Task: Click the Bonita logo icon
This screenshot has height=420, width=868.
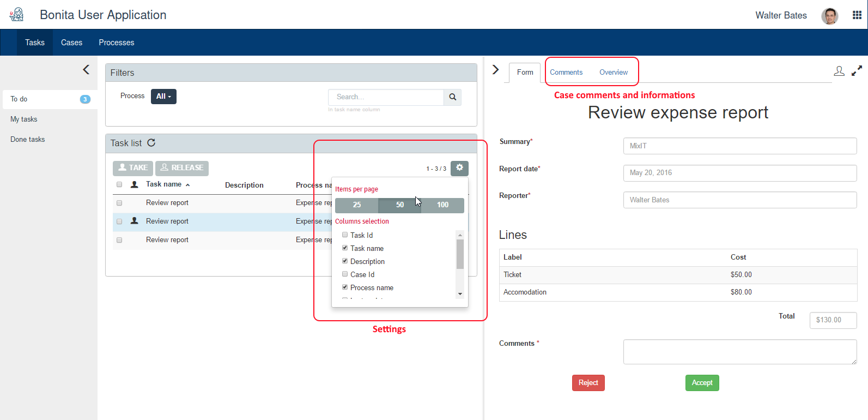Action: 17,15
